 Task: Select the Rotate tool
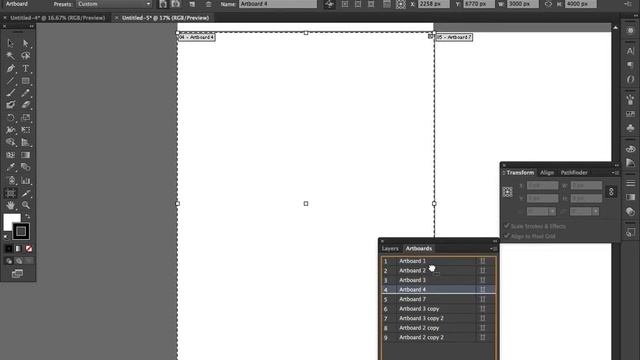(11, 118)
